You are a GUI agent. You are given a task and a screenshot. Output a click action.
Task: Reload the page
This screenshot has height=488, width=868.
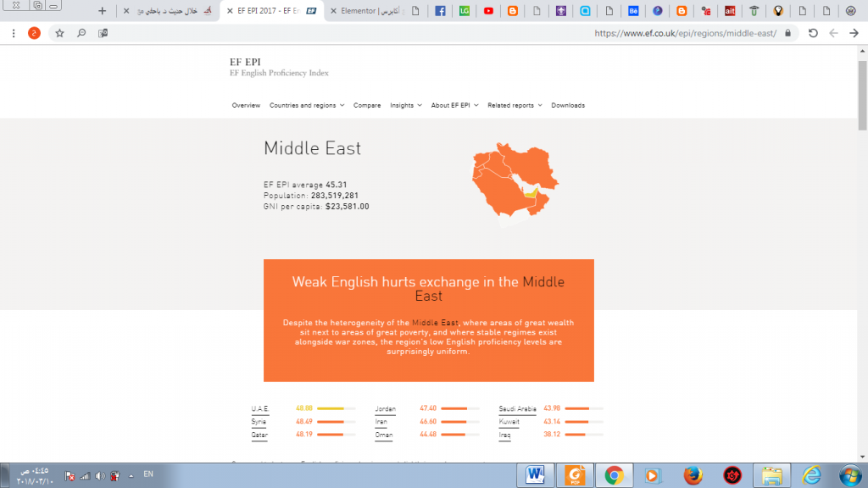pyautogui.click(x=813, y=33)
